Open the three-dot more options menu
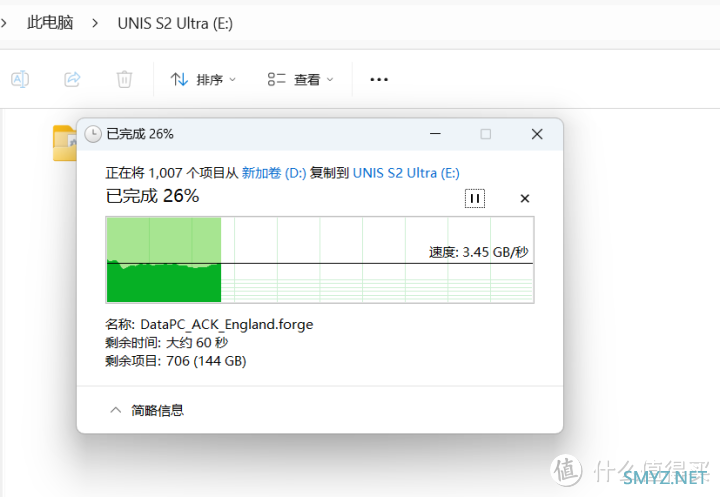The image size is (720, 497). coord(379,79)
